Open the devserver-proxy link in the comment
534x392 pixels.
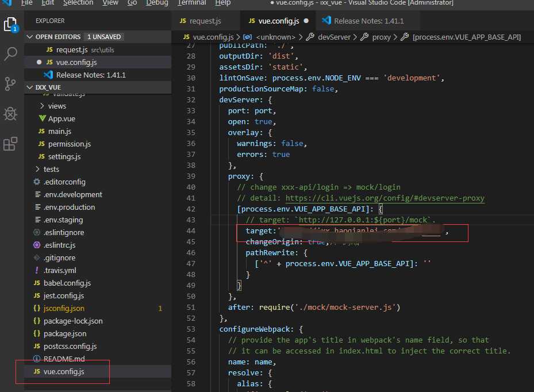click(x=385, y=198)
